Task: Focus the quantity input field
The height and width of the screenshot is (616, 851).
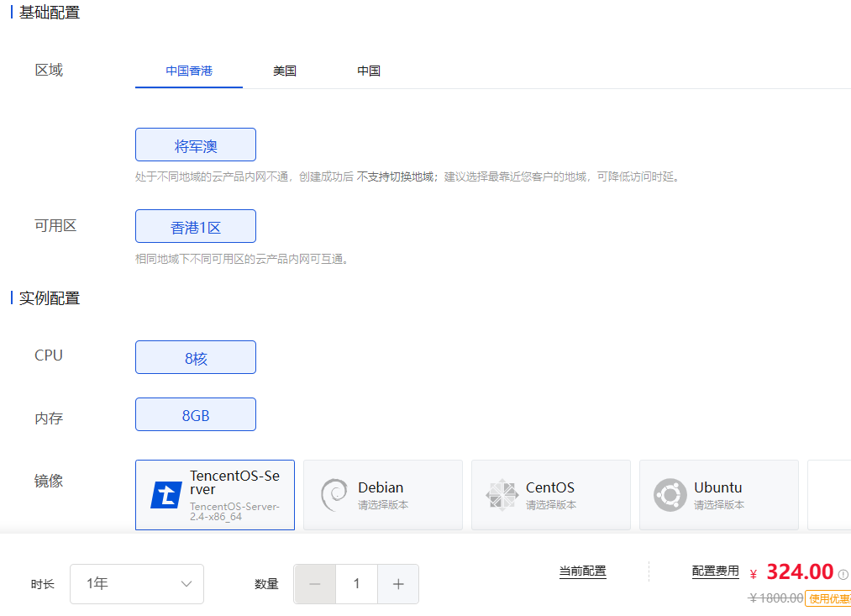Action: [x=356, y=584]
